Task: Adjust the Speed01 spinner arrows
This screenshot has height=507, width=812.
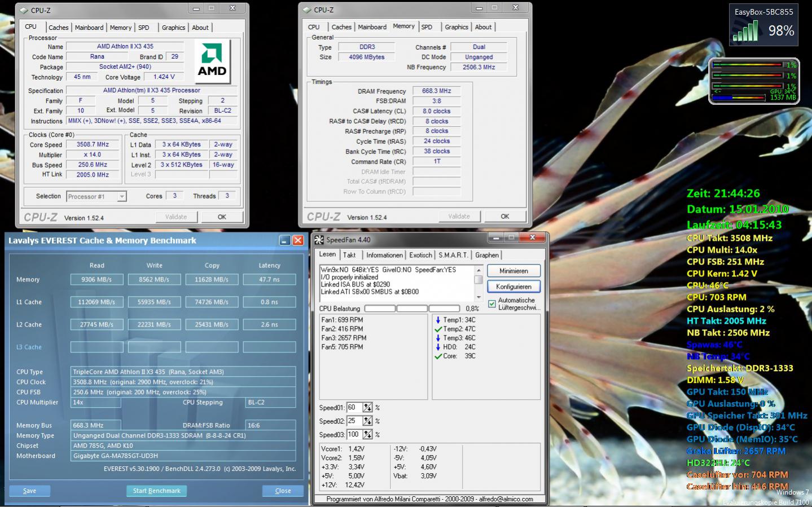Action: (x=367, y=407)
